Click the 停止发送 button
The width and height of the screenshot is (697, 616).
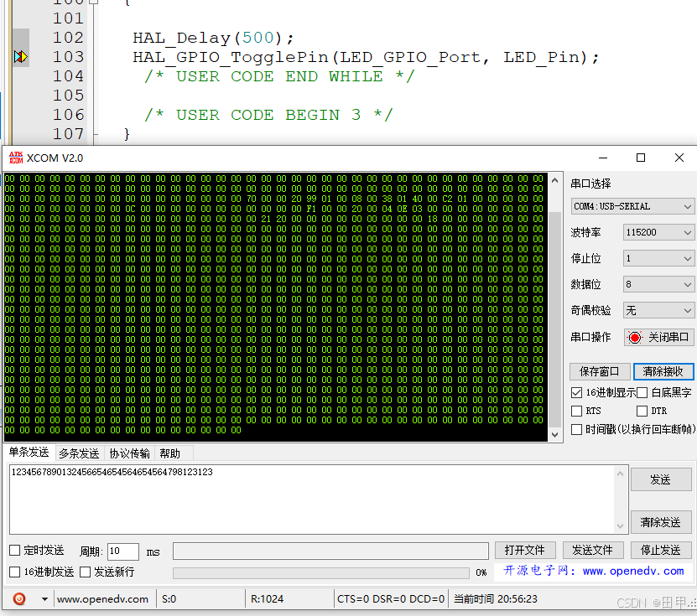click(661, 551)
